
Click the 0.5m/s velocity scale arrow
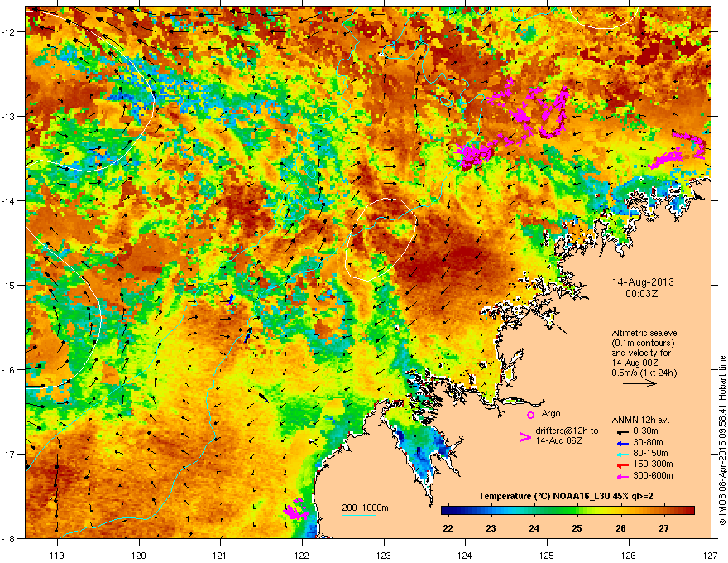tap(639, 383)
